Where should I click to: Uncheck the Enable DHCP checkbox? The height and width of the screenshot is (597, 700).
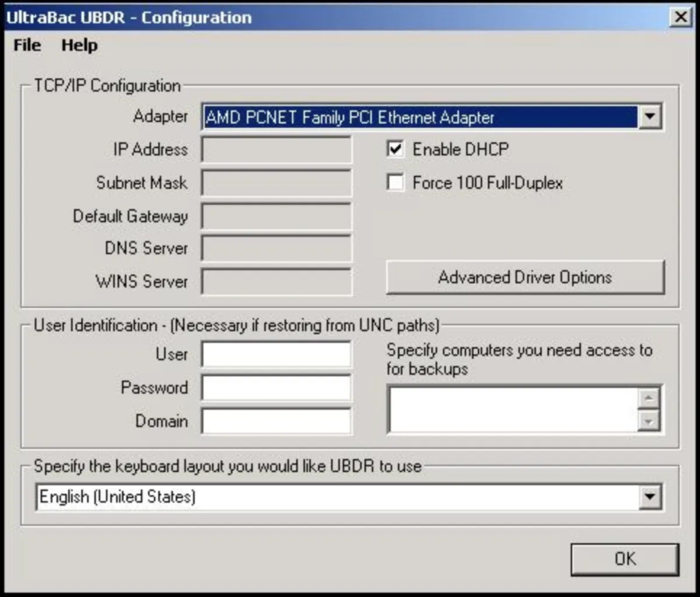click(x=395, y=149)
